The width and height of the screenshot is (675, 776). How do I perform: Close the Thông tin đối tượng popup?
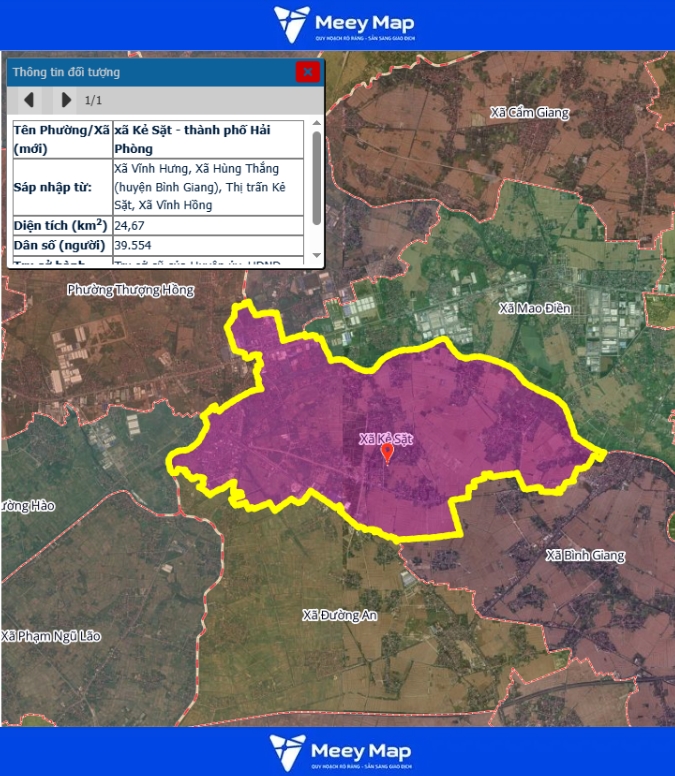[x=308, y=72]
